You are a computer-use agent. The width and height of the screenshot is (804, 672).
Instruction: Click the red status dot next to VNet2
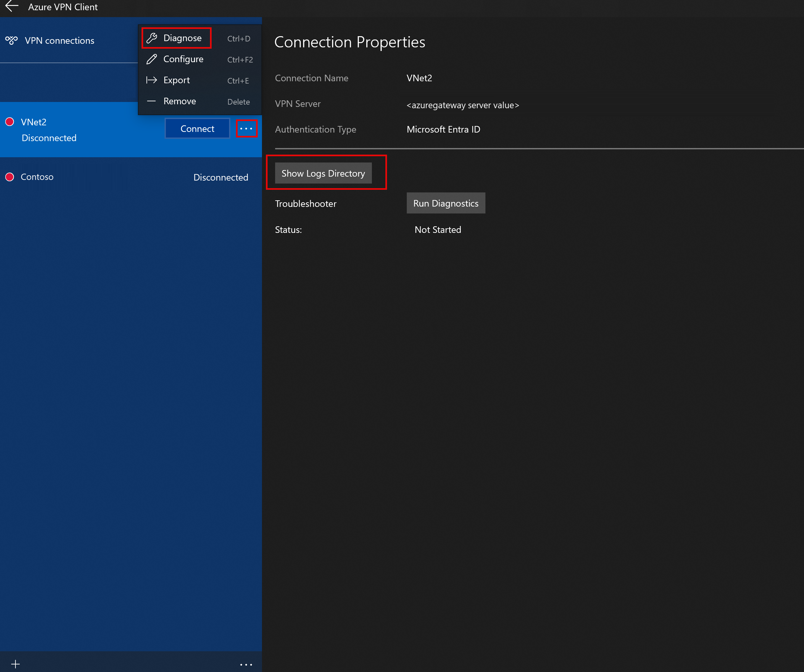pyautogui.click(x=10, y=122)
